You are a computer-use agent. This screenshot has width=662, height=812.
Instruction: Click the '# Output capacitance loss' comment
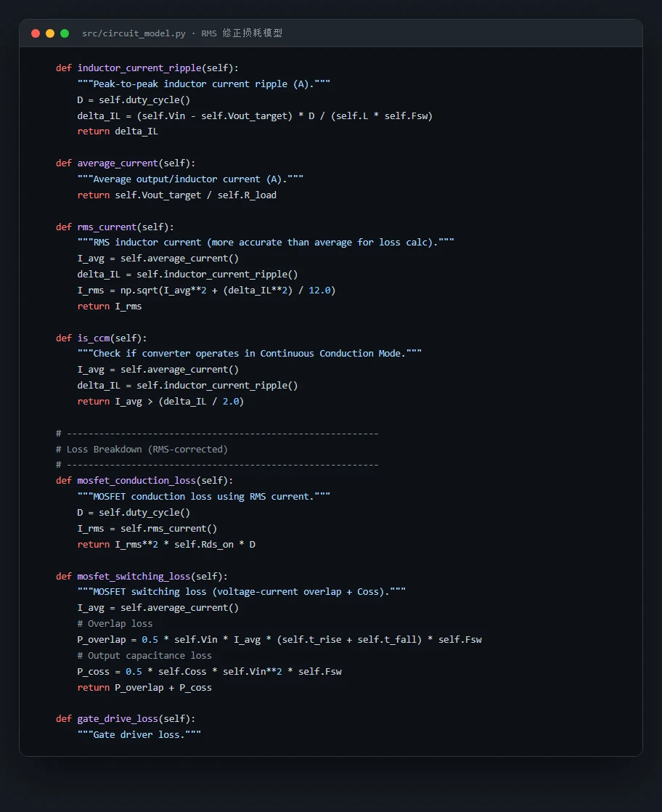[x=144, y=656]
